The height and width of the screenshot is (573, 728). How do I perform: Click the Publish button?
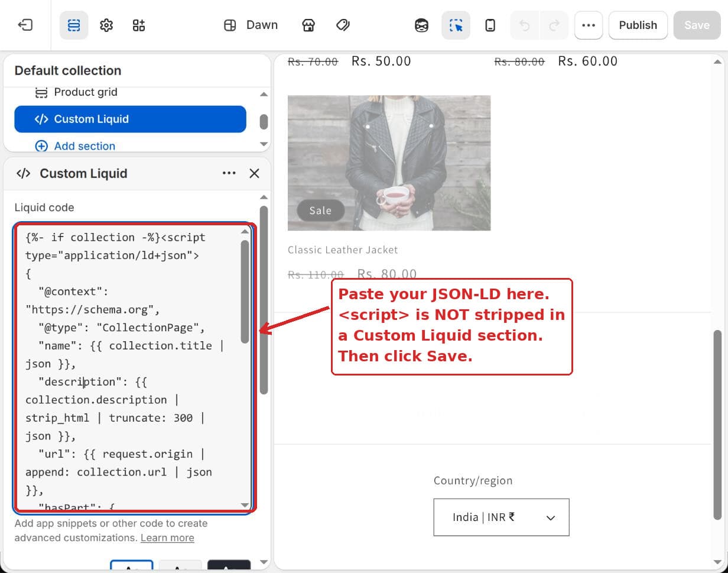[x=638, y=25]
